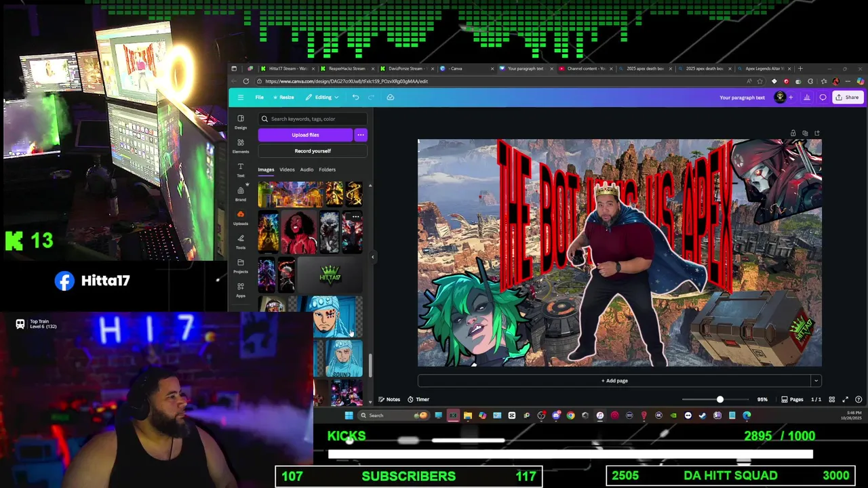Click the Resize menu item

coord(283,97)
